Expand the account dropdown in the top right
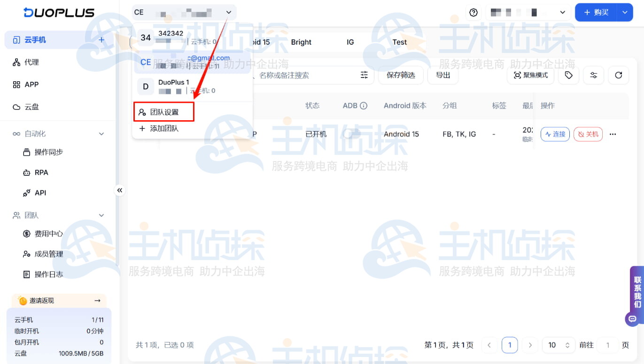 point(562,12)
